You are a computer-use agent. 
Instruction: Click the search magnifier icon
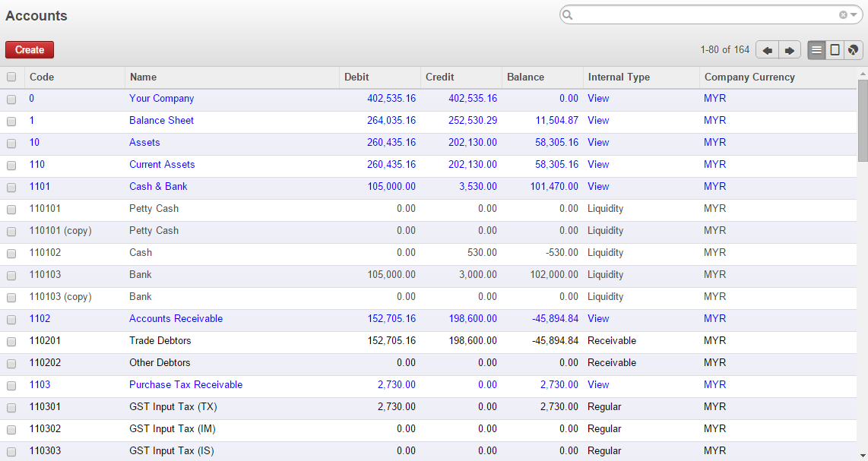tap(567, 14)
